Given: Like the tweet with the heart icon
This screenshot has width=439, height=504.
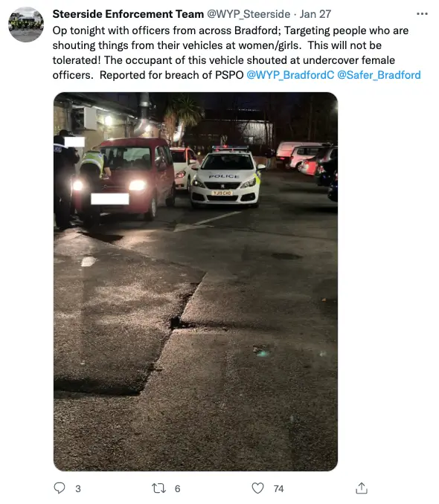Looking at the screenshot, I should 257,488.
